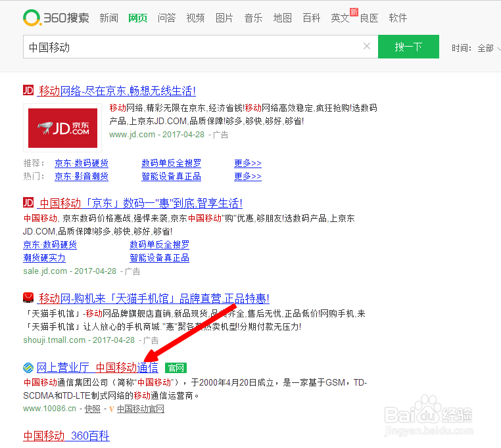Open 数码单反全搜罗 under sale.jd.com result
Image resolution: width=501 pixels, height=448 pixels.
[x=159, y=244]
